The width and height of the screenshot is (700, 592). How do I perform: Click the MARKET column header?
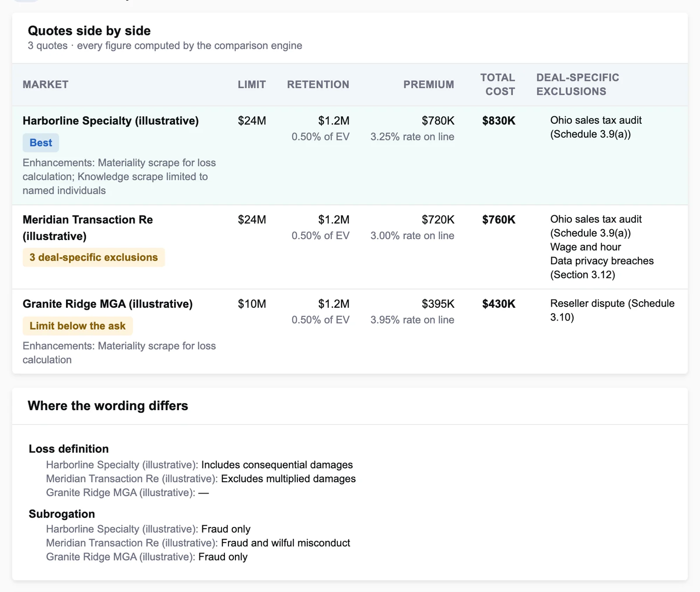tap(45, 84)
